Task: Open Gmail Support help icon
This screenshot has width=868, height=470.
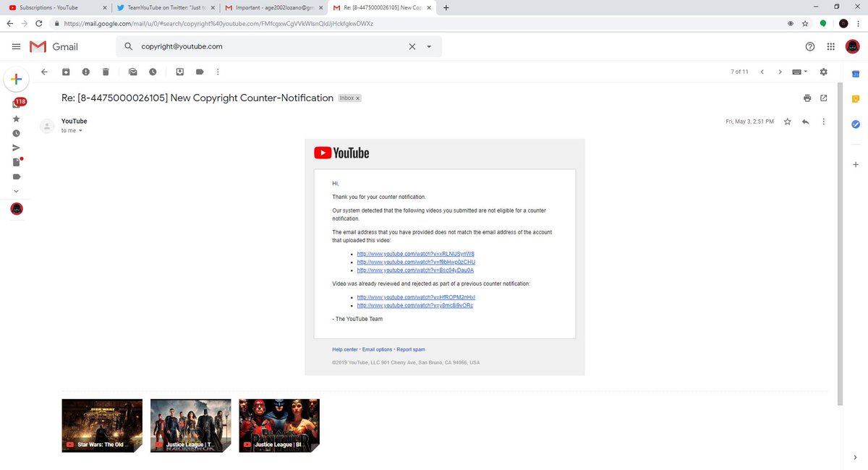Action: pyautogui.click(x=809, y=46)
